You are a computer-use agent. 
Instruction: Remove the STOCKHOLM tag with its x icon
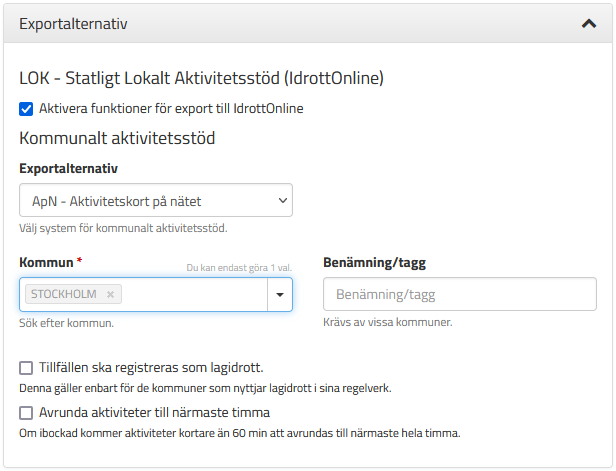pyautogui.click(x=110, y=294)
